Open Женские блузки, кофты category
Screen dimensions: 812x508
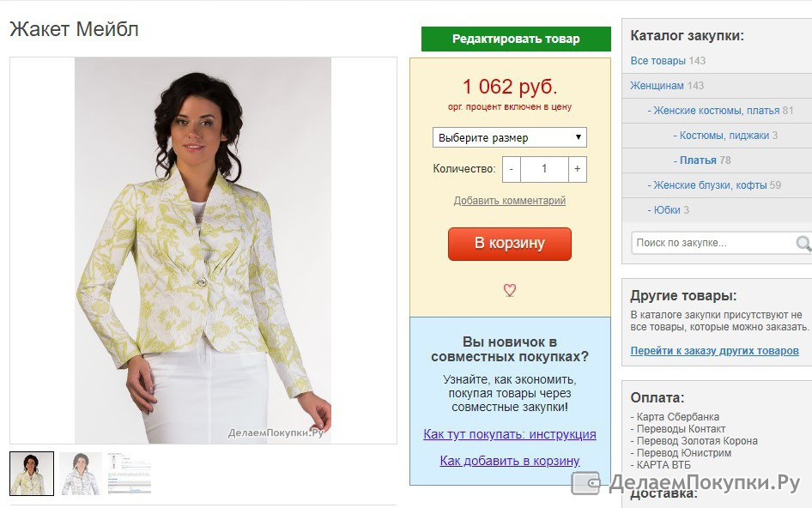point(710,184)
